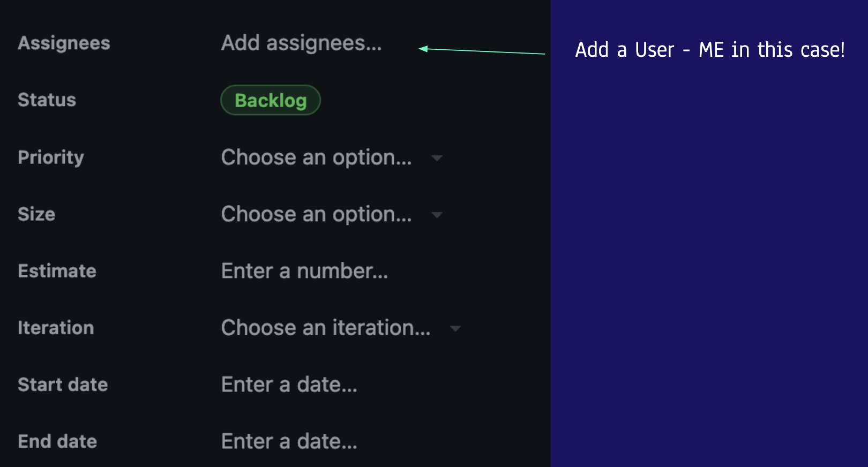Click Enter a number for Estimate
This screenshot has height=467, width=868.
tap(304, 272)
